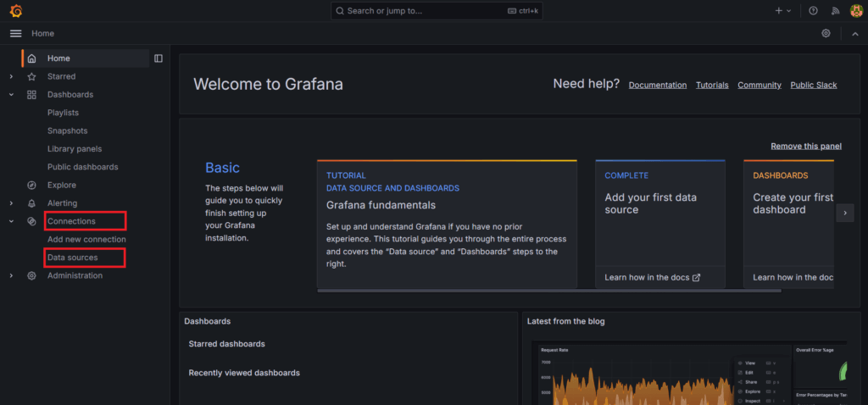Click the Administration gear icon
This screenshot has height=405, width=868.
coord(31,275)
